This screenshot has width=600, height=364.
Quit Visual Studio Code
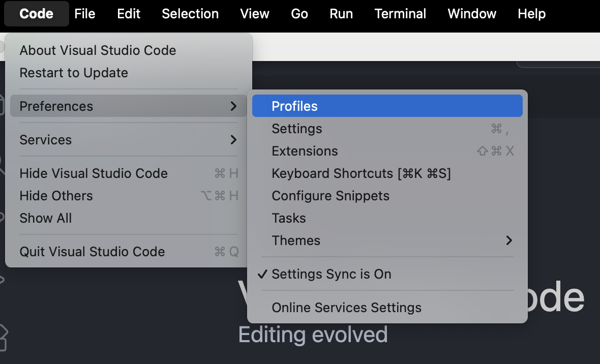(x=129, y=252)
